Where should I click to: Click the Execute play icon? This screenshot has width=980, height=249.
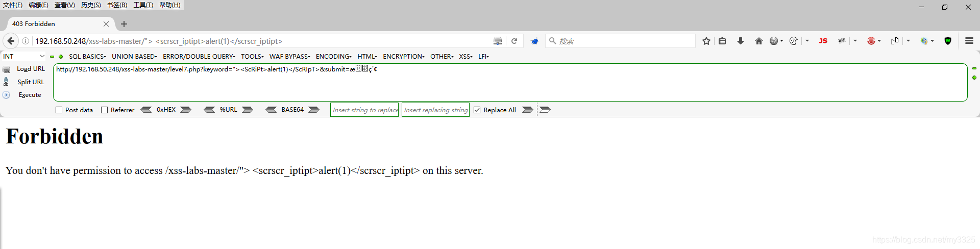6,95
